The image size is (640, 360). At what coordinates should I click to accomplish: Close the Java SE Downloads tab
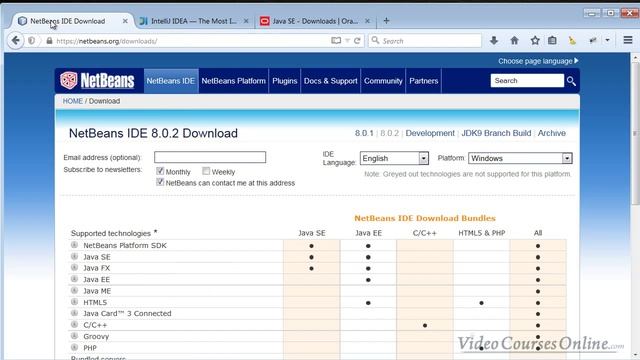click(367, 21)
